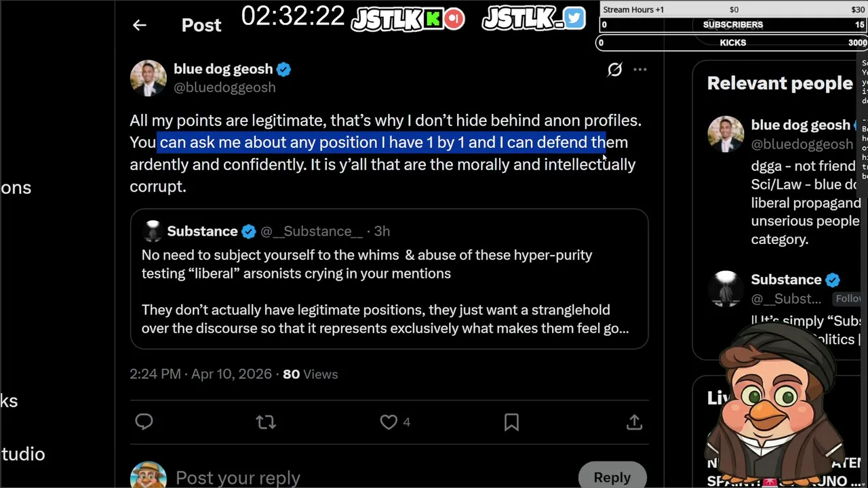Click the Grok icon on post
Screen dimensions: 868x488
[614, 70]
